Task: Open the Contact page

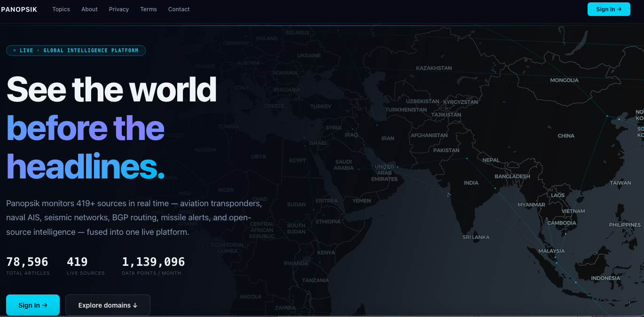Action: click(x=179, y=9)
